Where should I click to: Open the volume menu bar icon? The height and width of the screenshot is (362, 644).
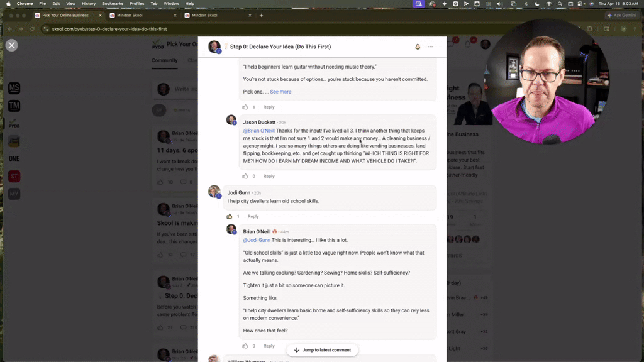click(499, 4)
